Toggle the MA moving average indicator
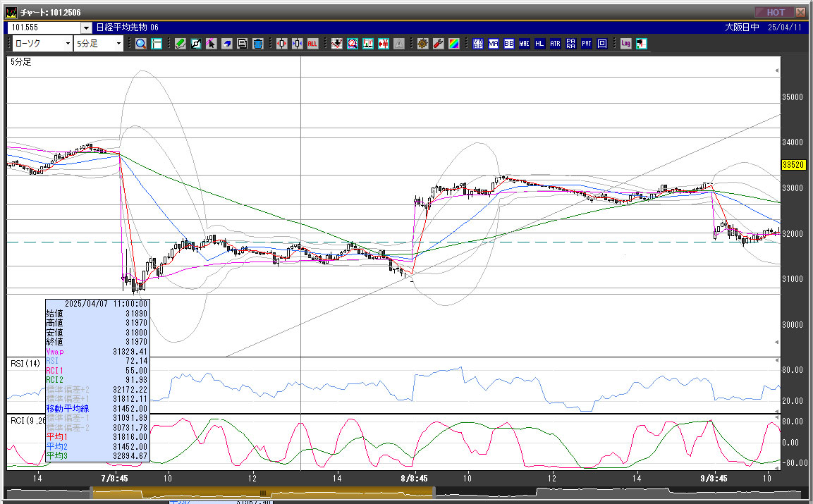This screenshot has height=504, width=813. 493,44
